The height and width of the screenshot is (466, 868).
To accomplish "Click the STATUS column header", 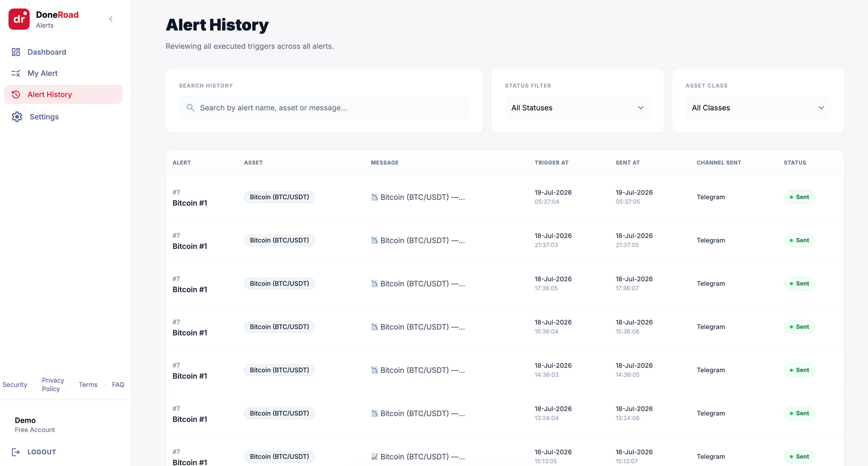I will [x=795, y=162].
